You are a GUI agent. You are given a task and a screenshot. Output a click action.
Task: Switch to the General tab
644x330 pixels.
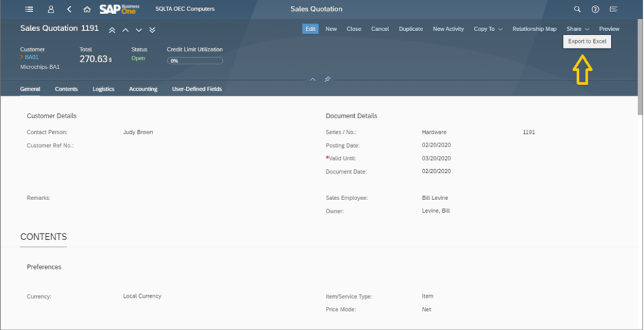point(30,89)
